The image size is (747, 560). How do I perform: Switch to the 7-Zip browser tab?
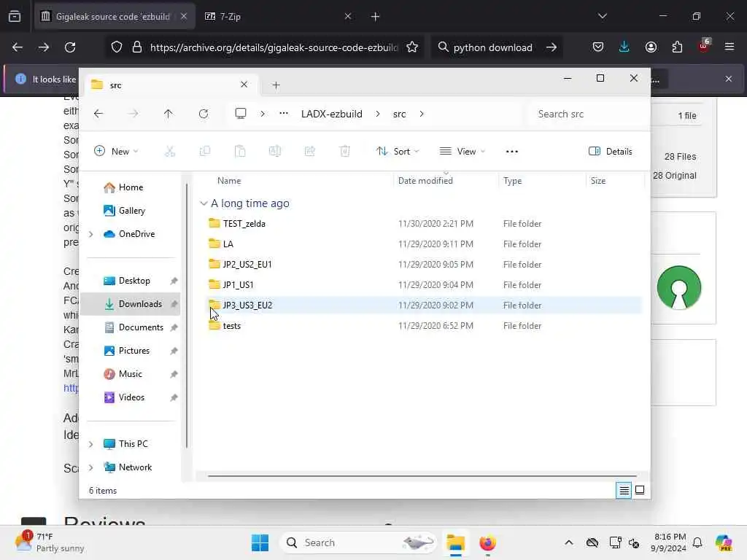(278, 16)
